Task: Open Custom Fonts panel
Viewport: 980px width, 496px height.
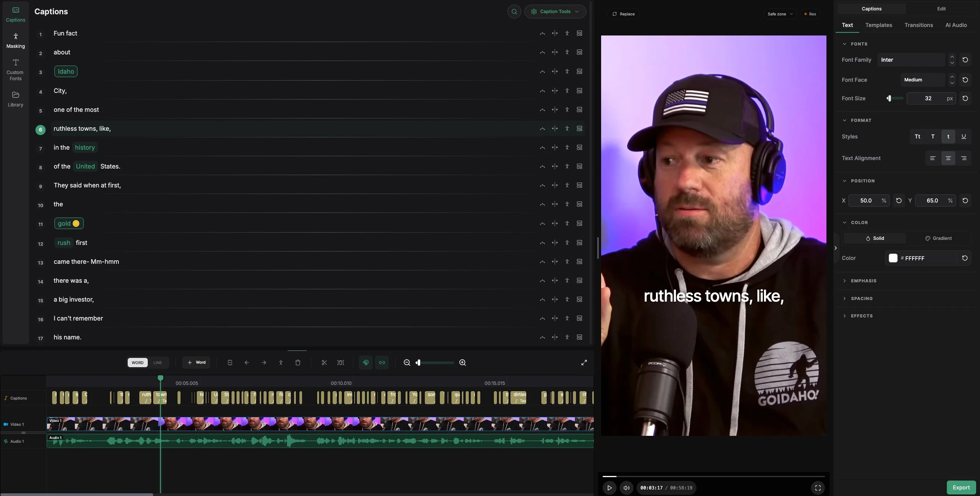Action: 15,69
